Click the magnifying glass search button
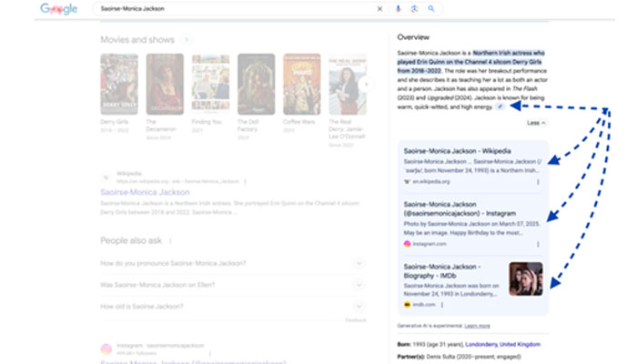Viewport: 637px width, 364px height. 431,9
